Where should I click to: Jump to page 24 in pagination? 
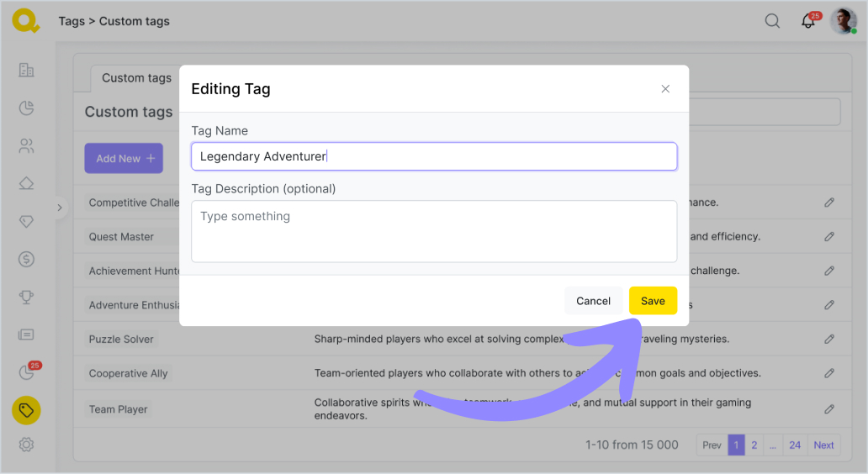coord(795,445)
